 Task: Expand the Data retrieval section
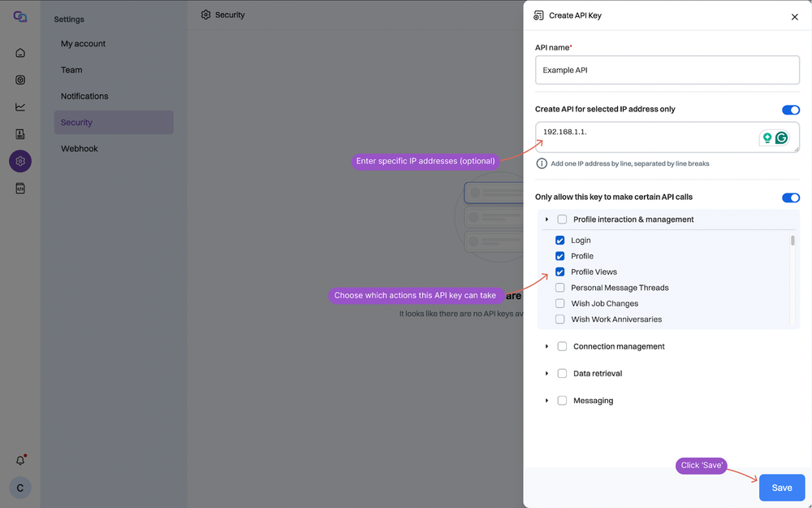(546, 373)
